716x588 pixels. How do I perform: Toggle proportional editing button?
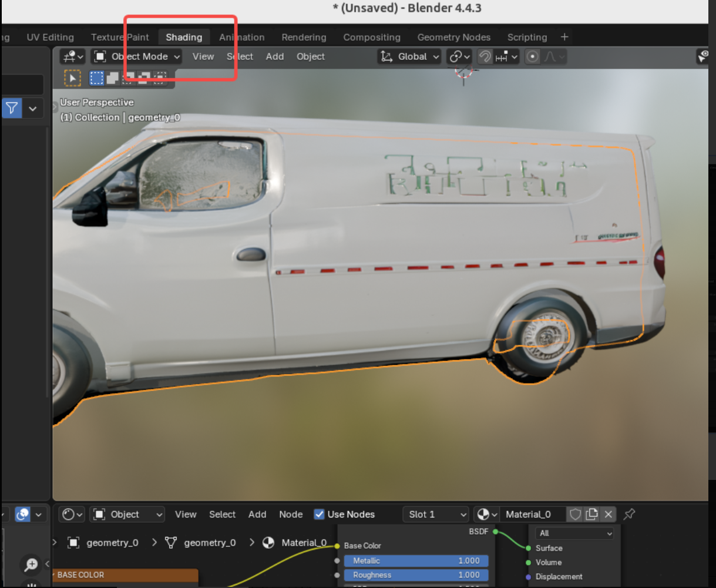(533, 56)
